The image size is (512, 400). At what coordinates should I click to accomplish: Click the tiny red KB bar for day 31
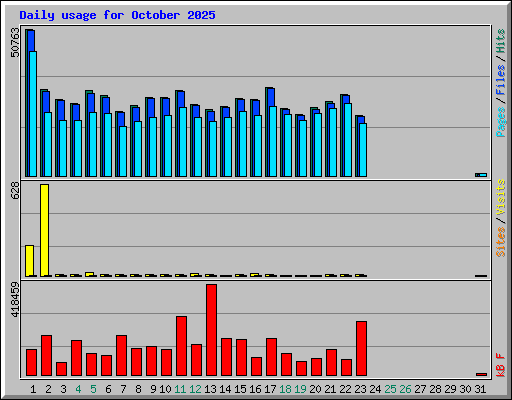click(481, 374)
